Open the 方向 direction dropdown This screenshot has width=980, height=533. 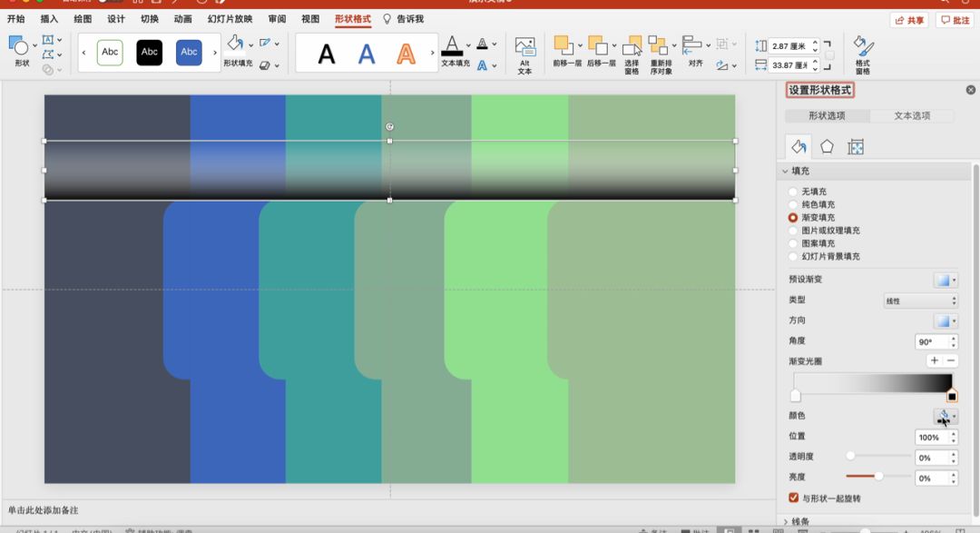pos(946,321)
